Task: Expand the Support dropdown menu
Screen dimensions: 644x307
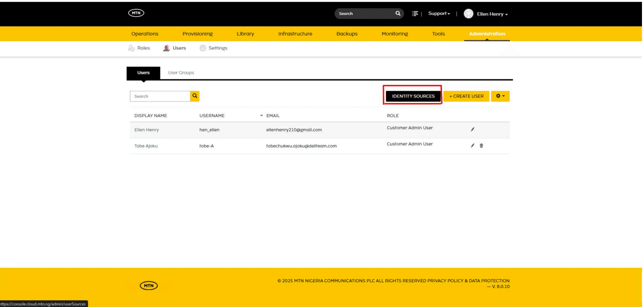Action: [440, 13]
